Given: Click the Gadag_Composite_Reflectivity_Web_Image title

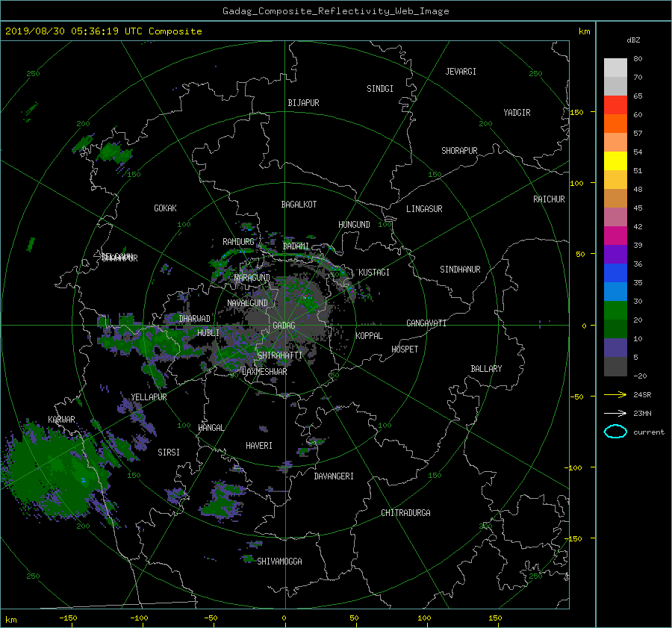Looking at the screenshot, I should pyautogui.click(x=335, y=11).
